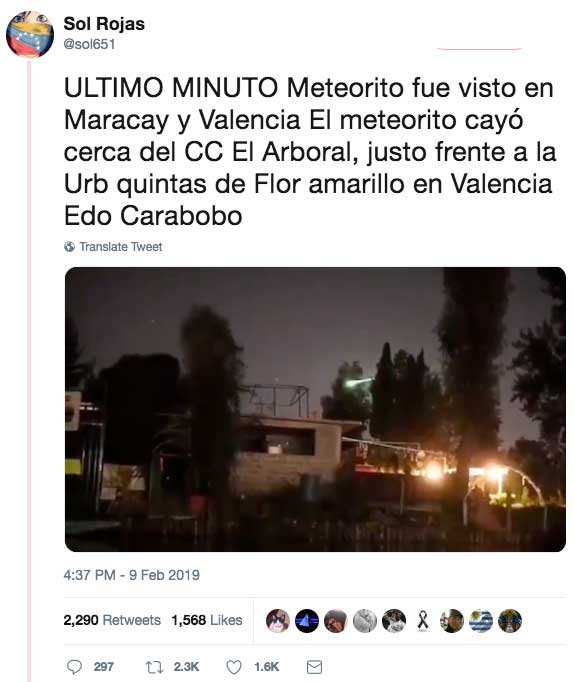Click the retweet arrows icon
Image resolution: width=574 pixels, height=682 pixels.
(x=154, y=666)
